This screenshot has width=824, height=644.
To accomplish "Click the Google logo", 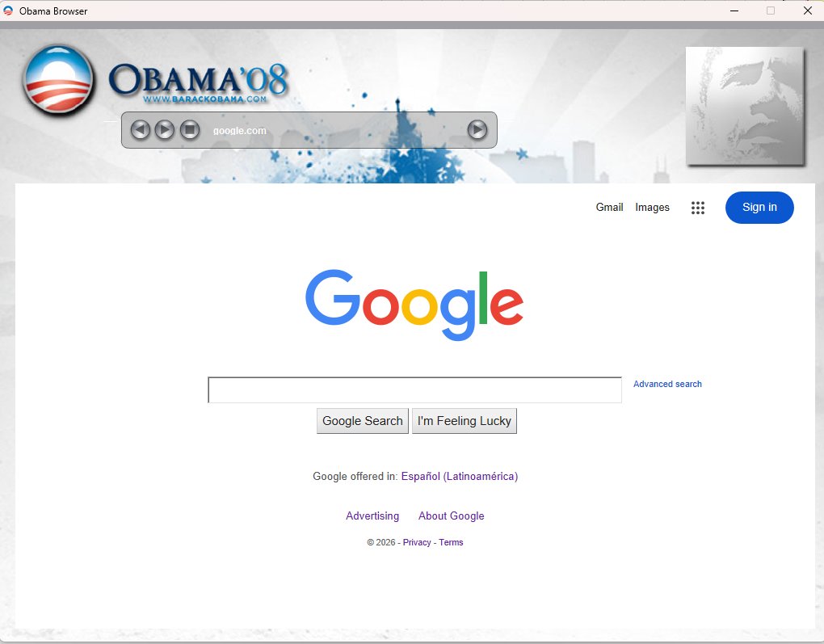I will 414,305.
